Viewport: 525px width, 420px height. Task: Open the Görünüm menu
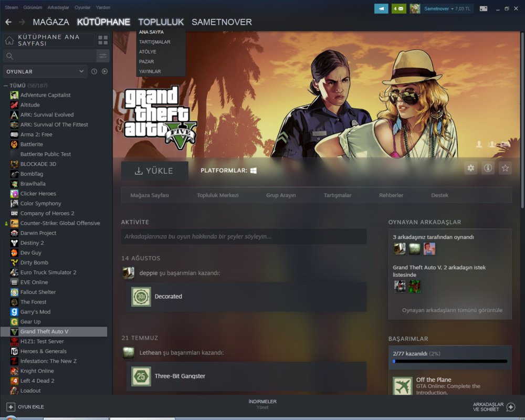(33, 7)
